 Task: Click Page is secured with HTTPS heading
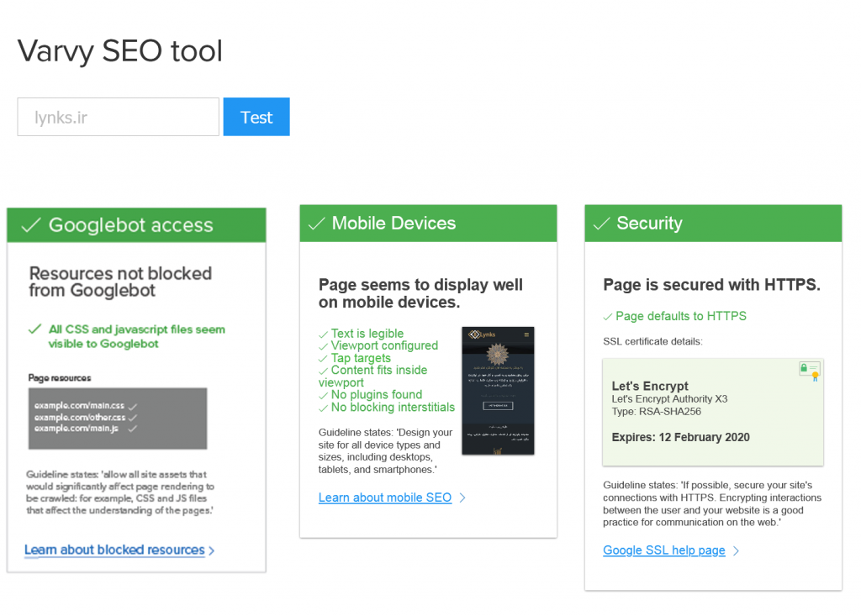pyautogui.click(x=711, y=284)
